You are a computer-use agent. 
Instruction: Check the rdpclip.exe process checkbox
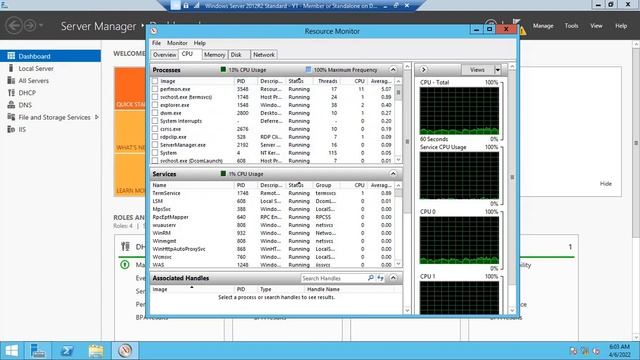point(155,137)
